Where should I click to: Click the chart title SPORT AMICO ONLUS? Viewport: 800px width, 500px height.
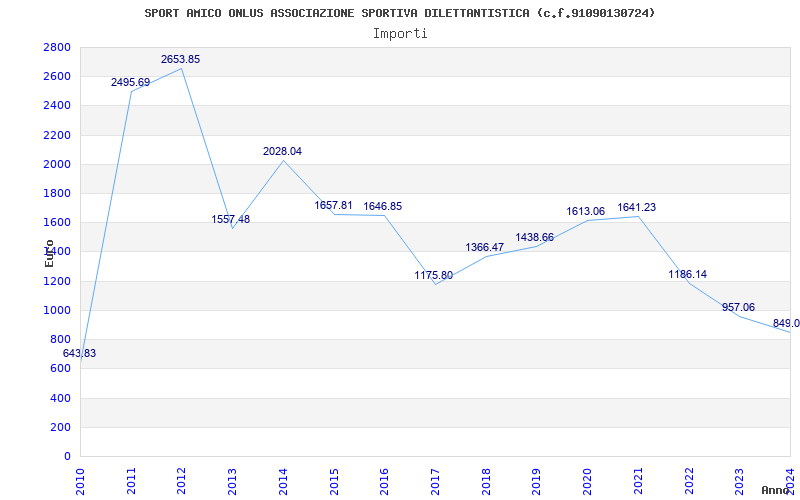coord(399,13)
